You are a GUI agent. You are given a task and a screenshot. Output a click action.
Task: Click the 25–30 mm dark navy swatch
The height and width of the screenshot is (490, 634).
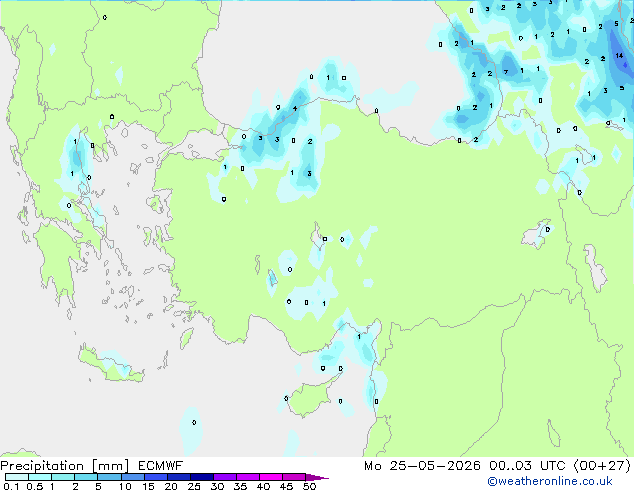tap(202, 477)
